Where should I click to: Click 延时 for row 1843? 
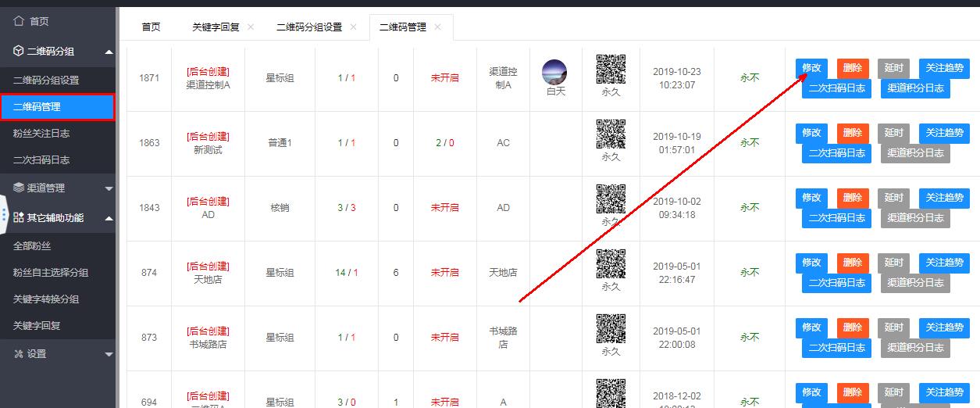[893, 198]
